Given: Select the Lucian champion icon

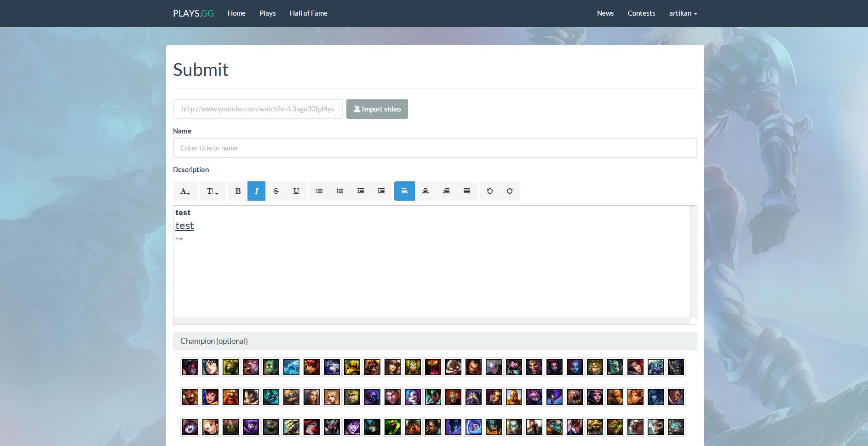Looking at the screenshot, I should (x=676, y=397).
